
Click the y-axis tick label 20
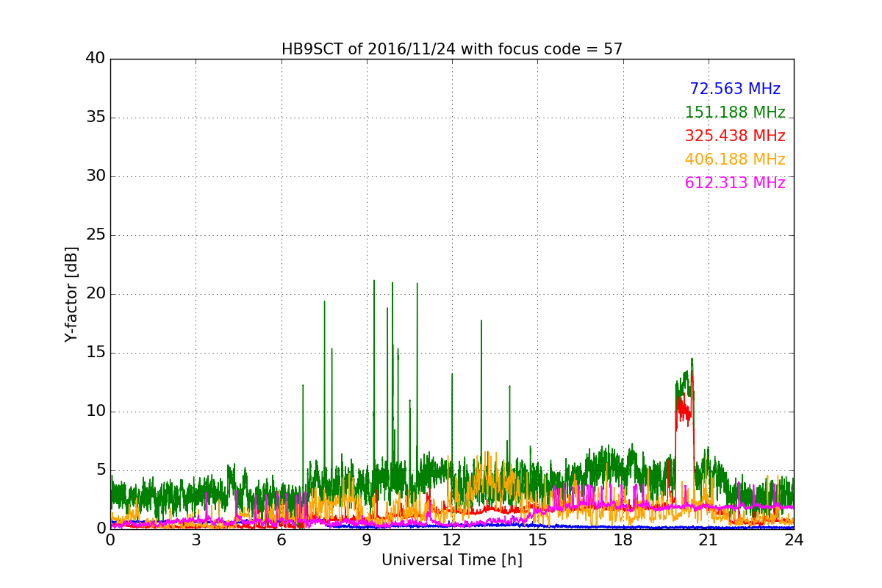[96, 294]
